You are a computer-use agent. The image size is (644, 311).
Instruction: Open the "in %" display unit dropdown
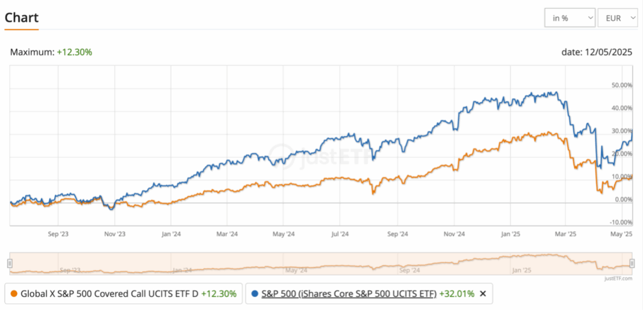569,18
